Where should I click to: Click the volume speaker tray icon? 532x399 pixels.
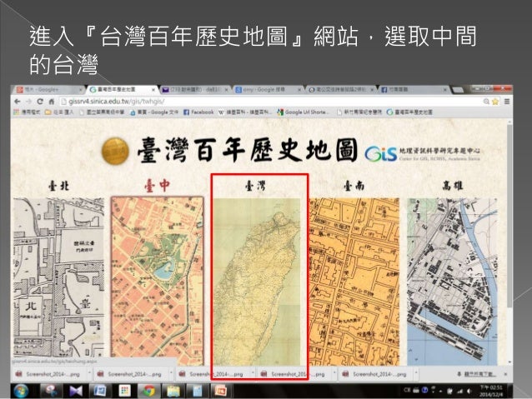point(469,391)
